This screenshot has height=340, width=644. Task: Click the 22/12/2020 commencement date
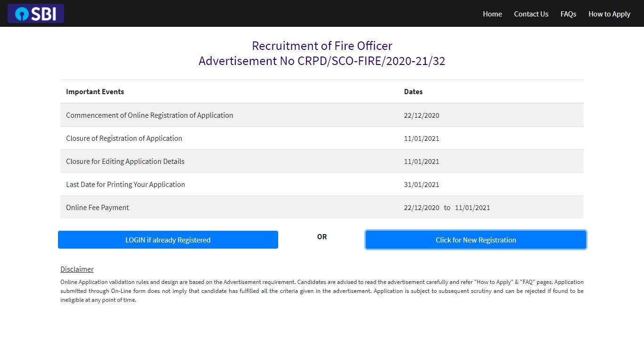click(x=421, y=115)
